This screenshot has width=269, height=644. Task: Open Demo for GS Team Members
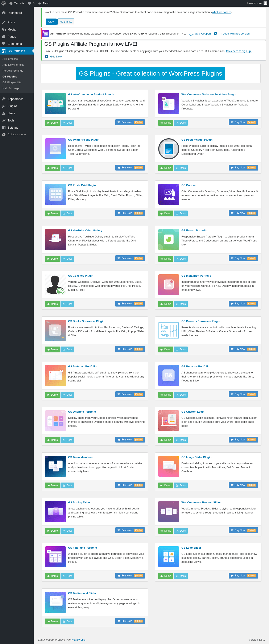coord(52,485)
